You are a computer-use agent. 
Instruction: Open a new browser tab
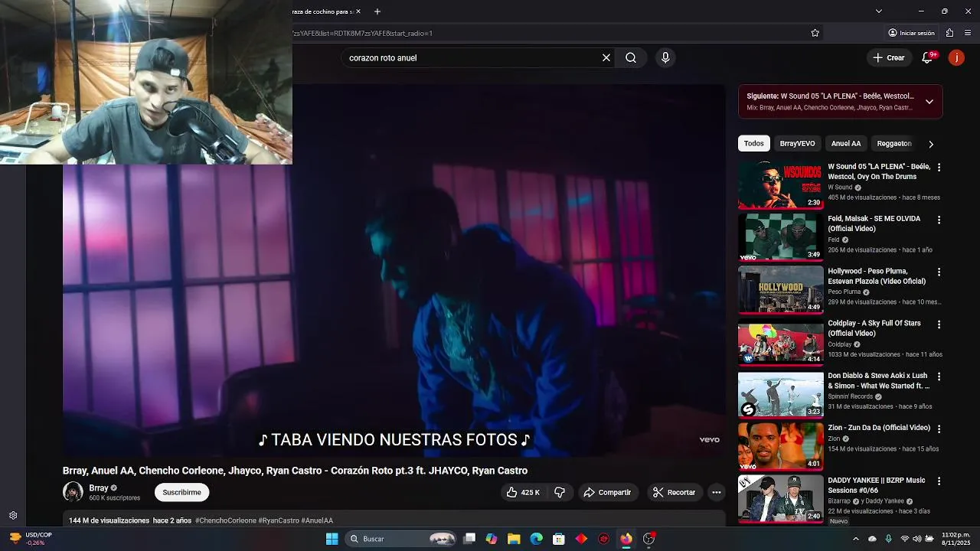[377, 11]
